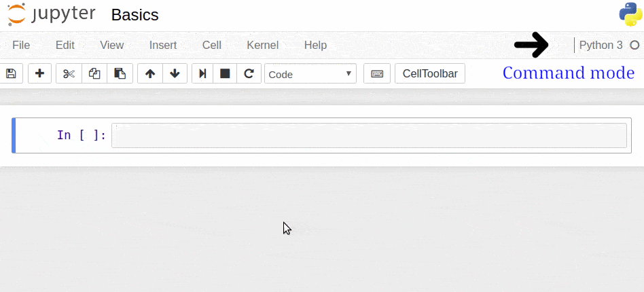The image size is (644, 292).
Task: Run the cell with the run icon
Action: [x=202, y=73]
